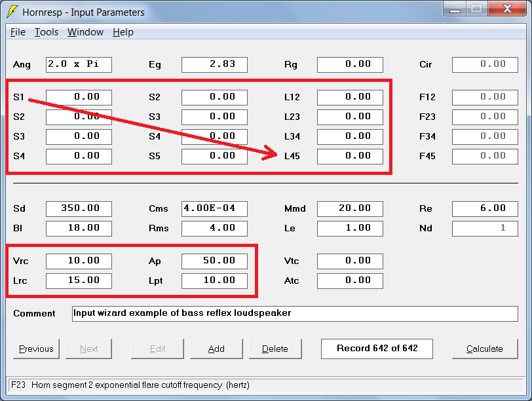The height and width of the screenshot is (401, 532).
Task: Click the Ang label
Action: (x=22, y=65)
